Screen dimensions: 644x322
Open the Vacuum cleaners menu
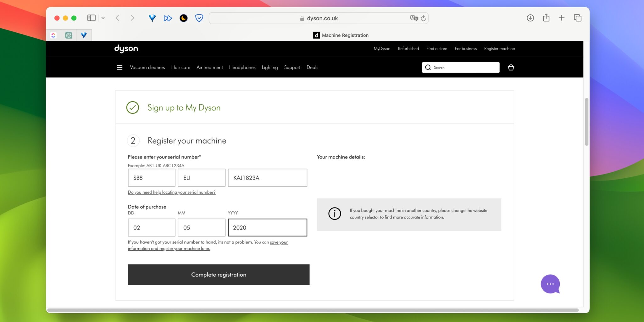147,67
